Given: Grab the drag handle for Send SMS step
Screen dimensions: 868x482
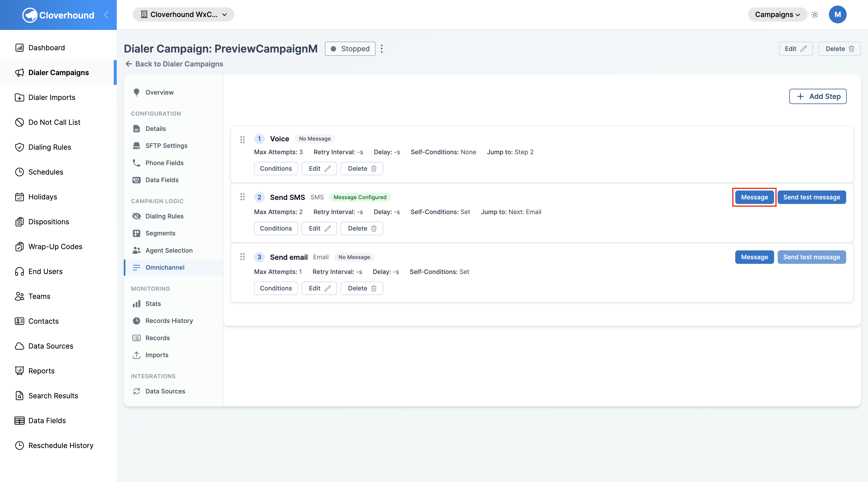Looking at the screenshot, I should point(242,197).
